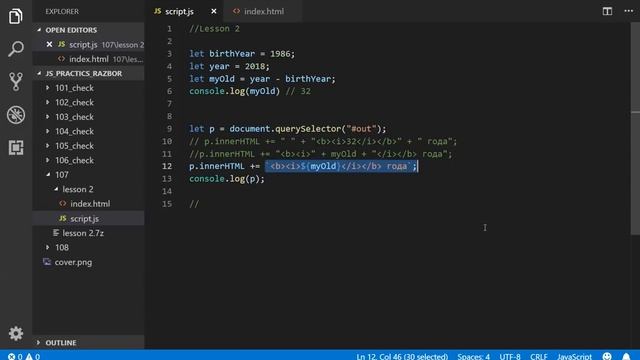Viewport: 640px width, 360px height.
Task: Open the editor More Actions ellipsis
Action: tap(629, 11)
